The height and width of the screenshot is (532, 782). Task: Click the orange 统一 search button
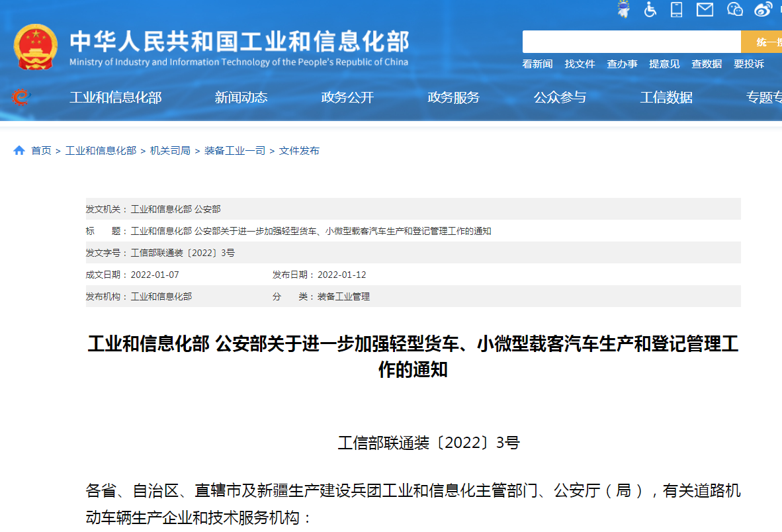[761, 42]
